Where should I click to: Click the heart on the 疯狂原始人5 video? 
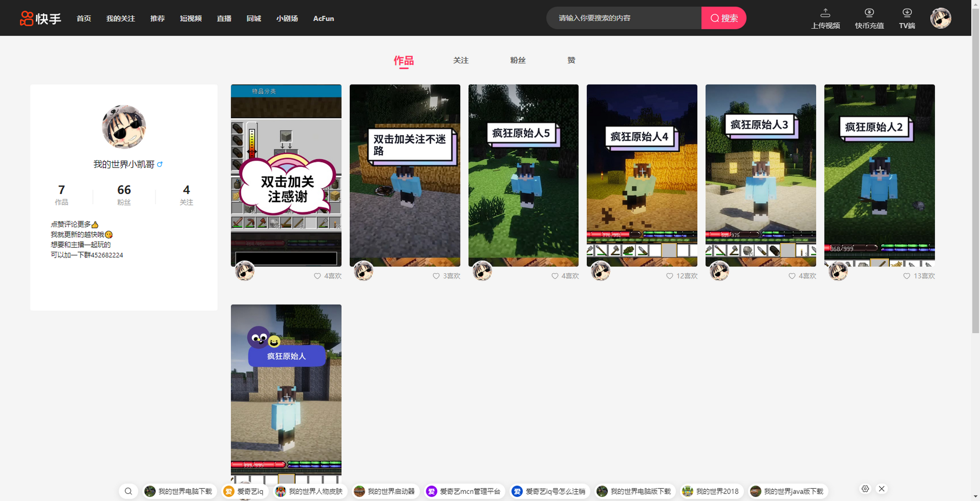click(555, 276)
